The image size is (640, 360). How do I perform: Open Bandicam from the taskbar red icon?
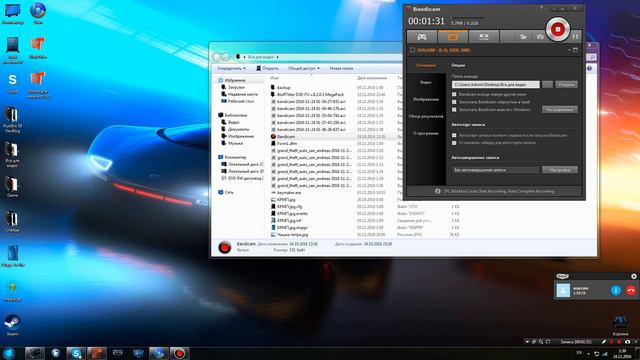179,353
